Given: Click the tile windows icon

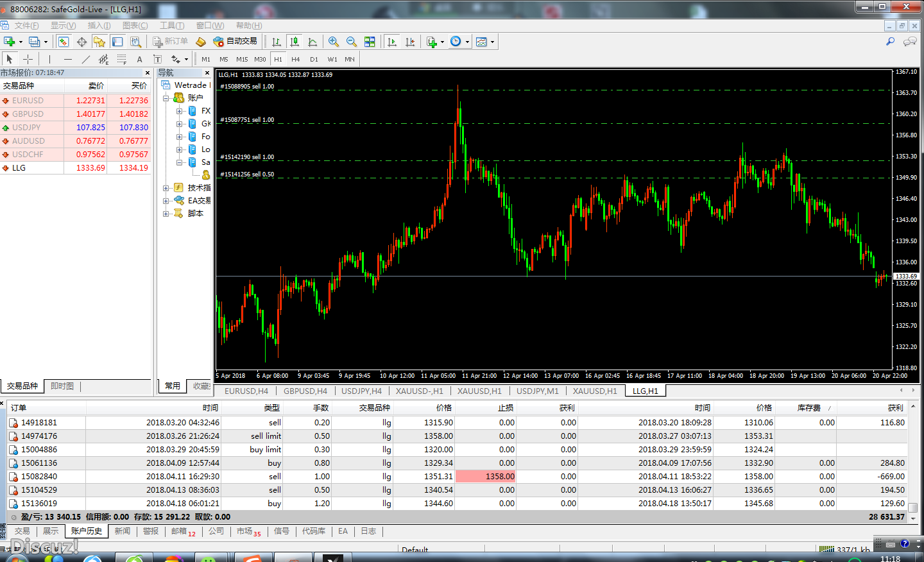Looking at the screenshot, I should pos(370,42).
